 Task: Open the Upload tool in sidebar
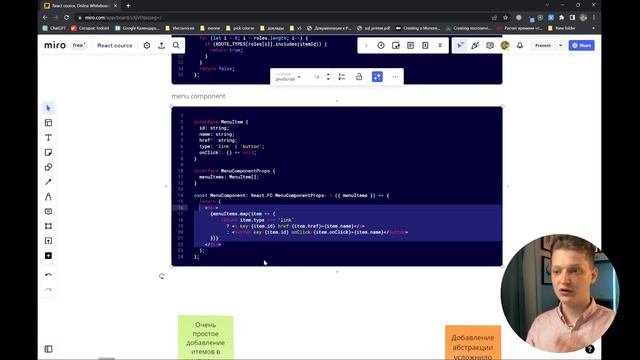click(x=48, y=241)
